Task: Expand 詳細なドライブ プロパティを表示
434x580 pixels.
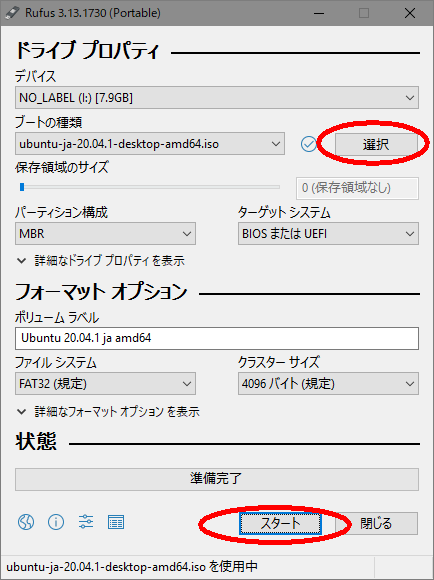Action: (101, 261)
